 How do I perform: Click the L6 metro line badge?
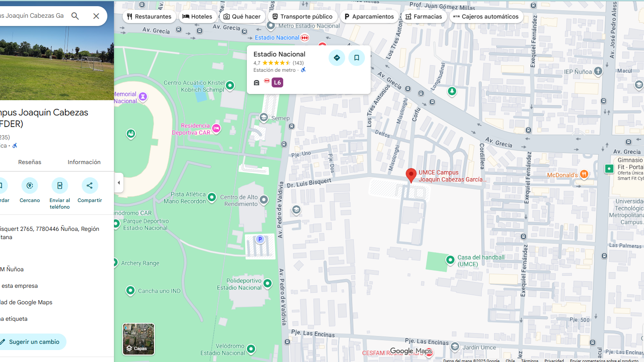(277, 82)
